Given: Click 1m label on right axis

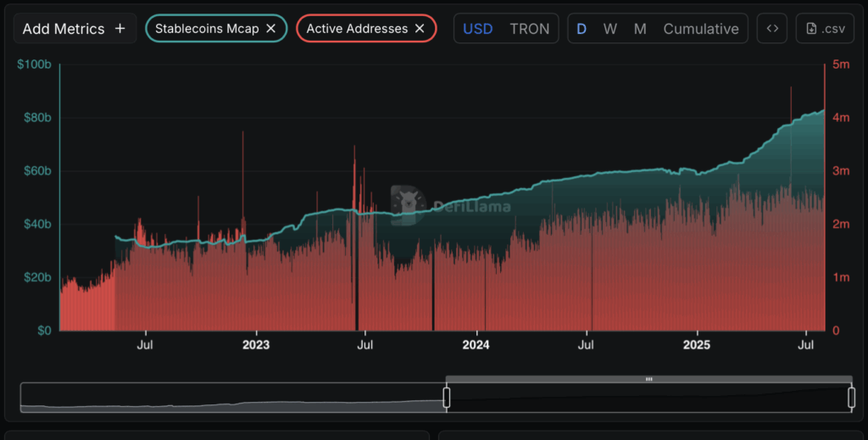Looking at the screenshot, I should tap(841, 277).
